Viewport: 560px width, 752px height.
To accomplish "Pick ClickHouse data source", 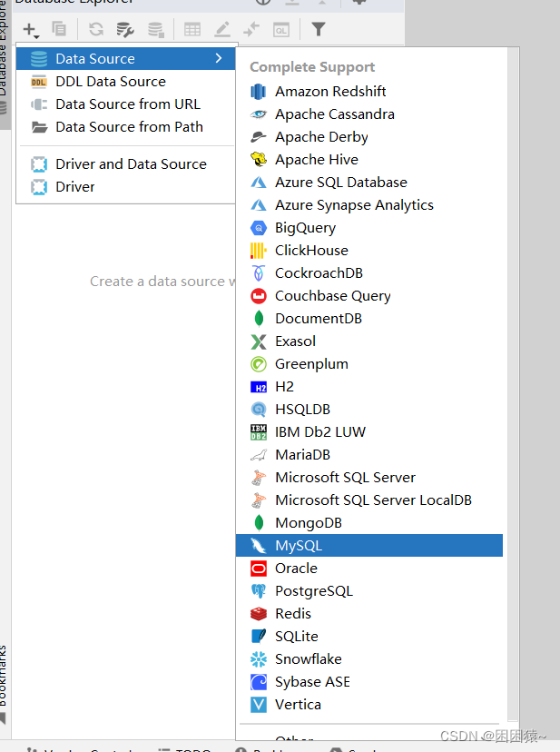I will coord(369,251).
